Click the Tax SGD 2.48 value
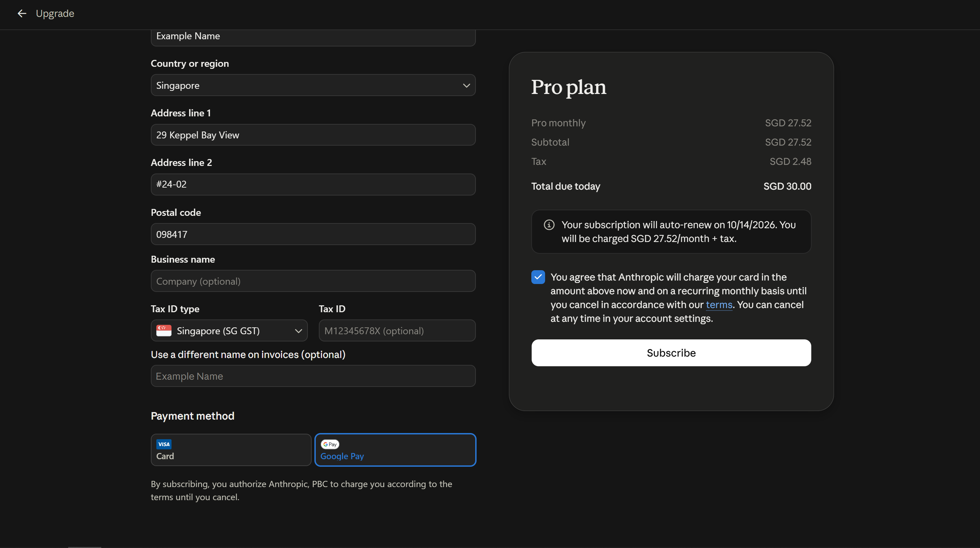The image size is (980, 548). 791,162
